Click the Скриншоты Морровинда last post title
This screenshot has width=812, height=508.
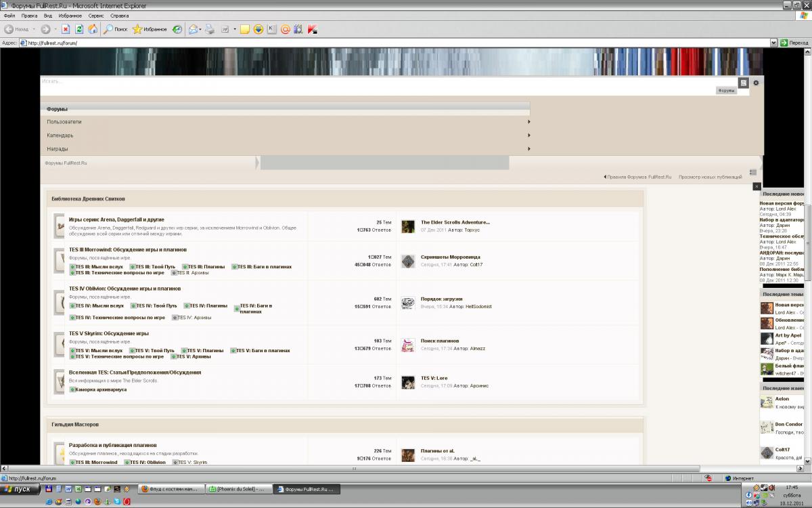pyautogui.click(x=450, y=257)
